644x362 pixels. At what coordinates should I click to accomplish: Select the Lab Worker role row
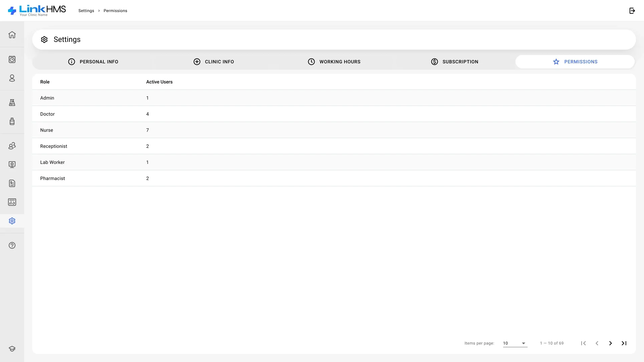click(x=334, y=162)
